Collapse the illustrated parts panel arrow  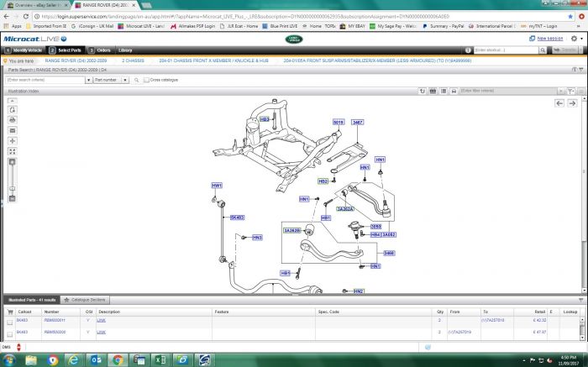coord(581,301)
